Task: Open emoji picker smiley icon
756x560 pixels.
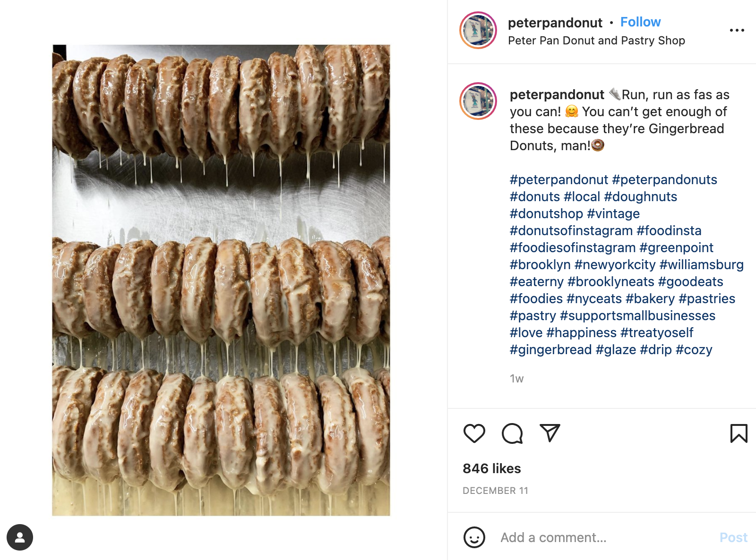Action: tap(474, 537)
